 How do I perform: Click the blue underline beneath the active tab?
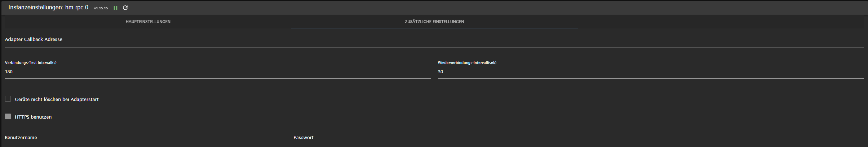click(434, 28)
